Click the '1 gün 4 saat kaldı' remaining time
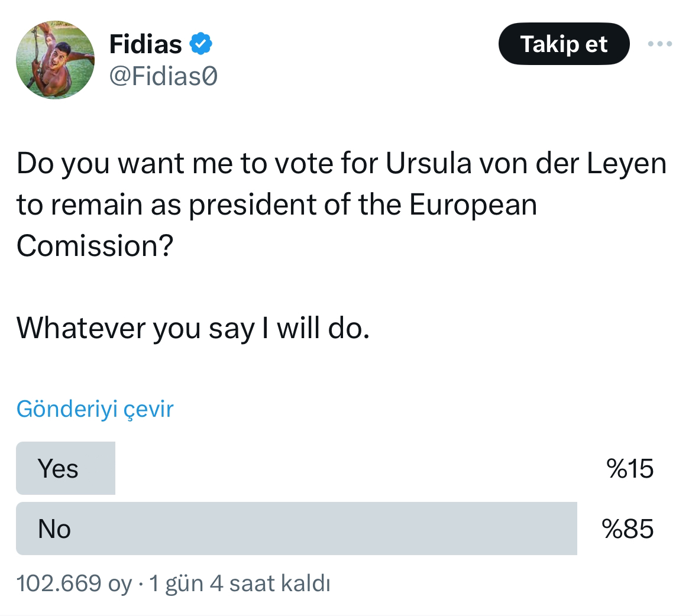692x616 pixels. (x=240, y=583)
